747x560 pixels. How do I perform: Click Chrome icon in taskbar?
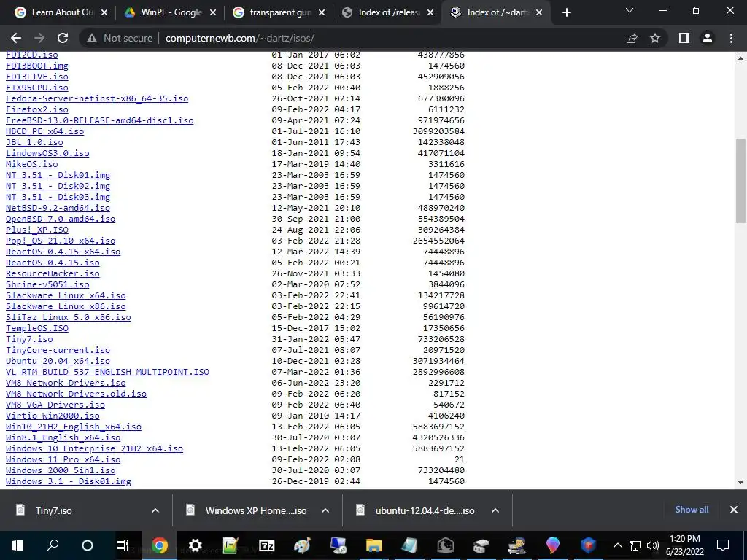click(x=160, y=545)
